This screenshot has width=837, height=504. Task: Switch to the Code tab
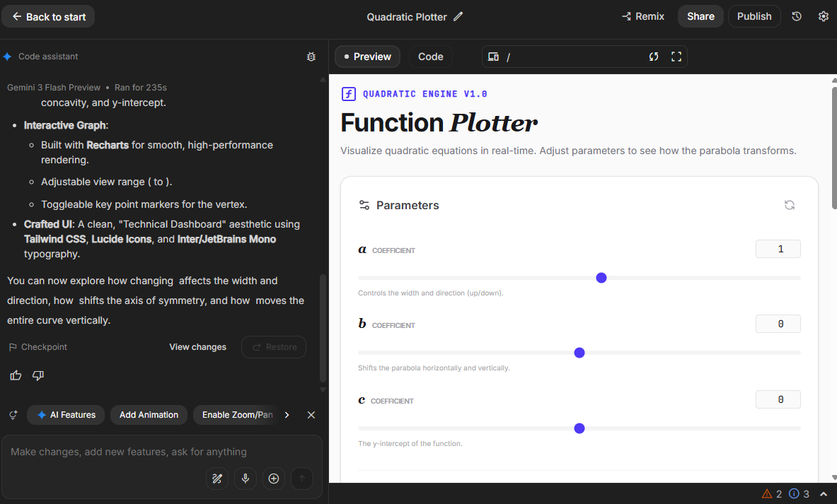431,57
